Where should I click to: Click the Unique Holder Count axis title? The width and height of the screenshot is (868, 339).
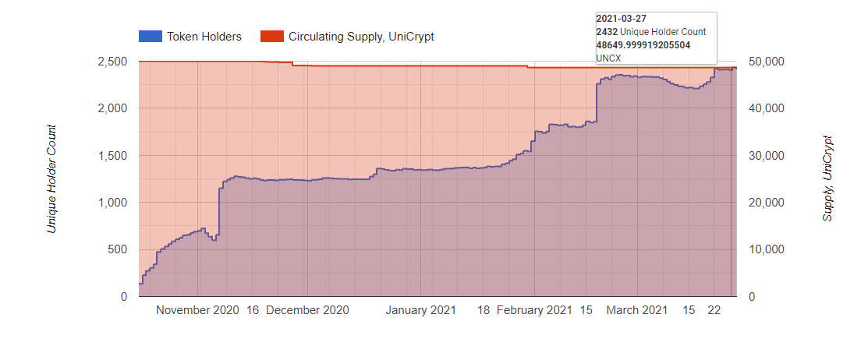(52, 178)
